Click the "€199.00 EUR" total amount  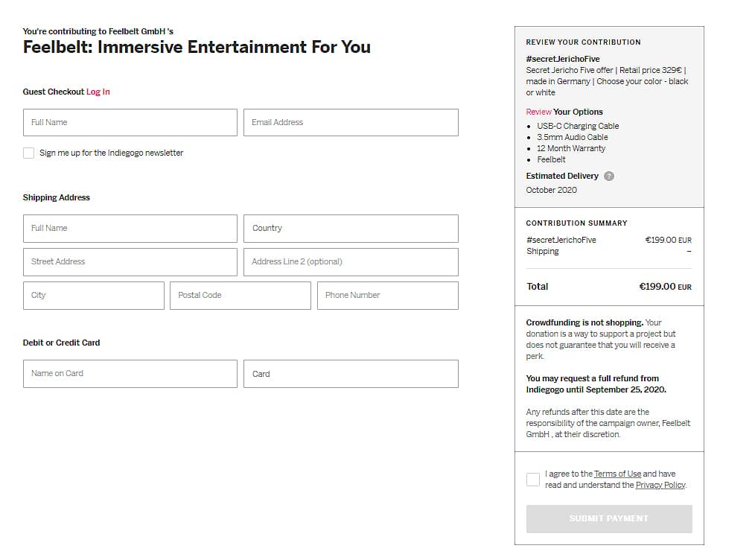point(666,287)
